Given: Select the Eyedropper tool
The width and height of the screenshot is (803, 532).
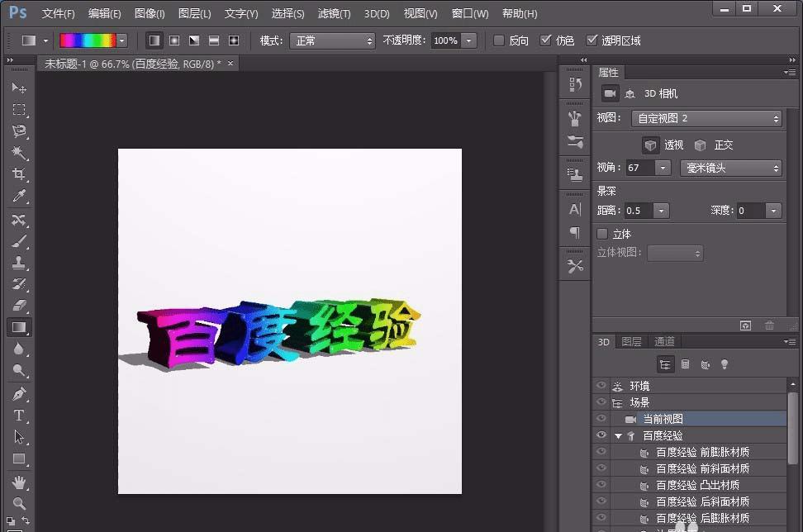Looking at the screenshot, I should 19,196.
